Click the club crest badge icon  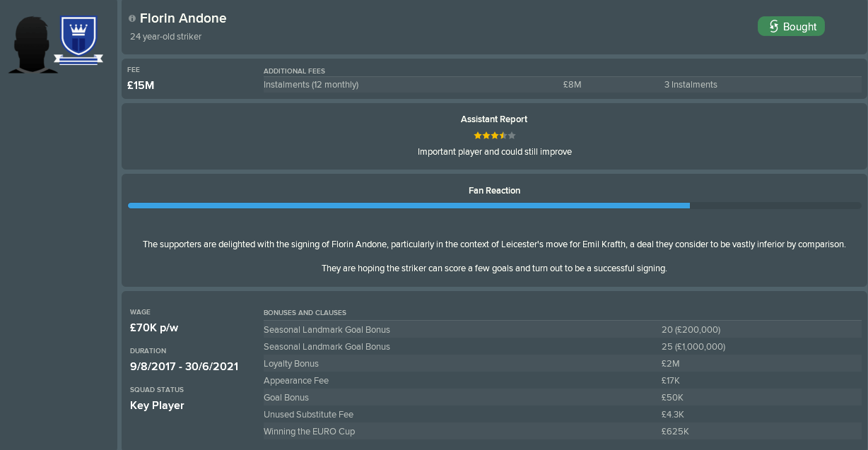79,42
